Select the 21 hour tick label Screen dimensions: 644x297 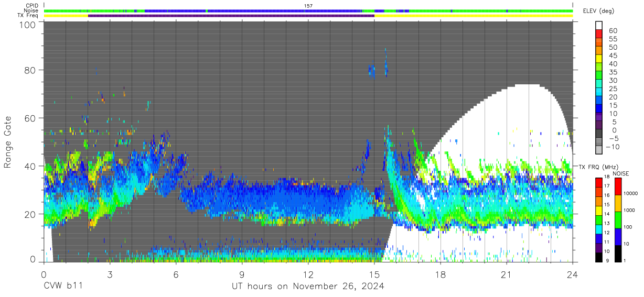(x=506, y=274)
